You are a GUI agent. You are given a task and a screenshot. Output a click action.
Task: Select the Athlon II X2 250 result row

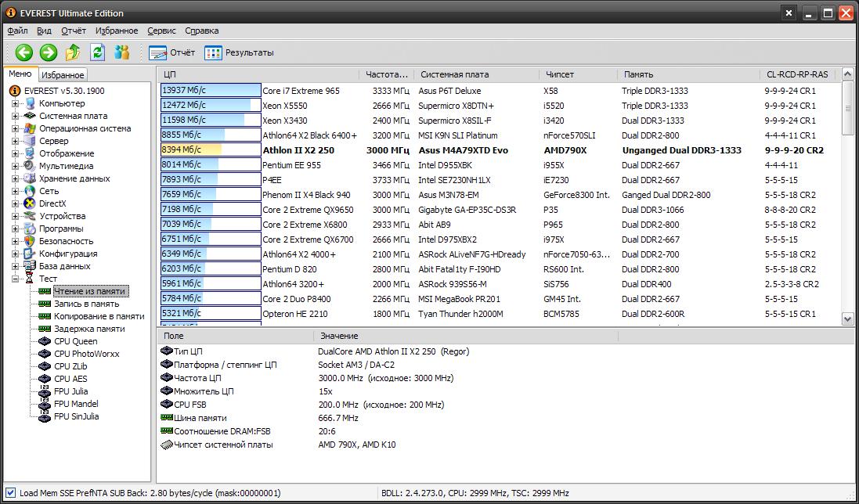(x=499, y=150)
